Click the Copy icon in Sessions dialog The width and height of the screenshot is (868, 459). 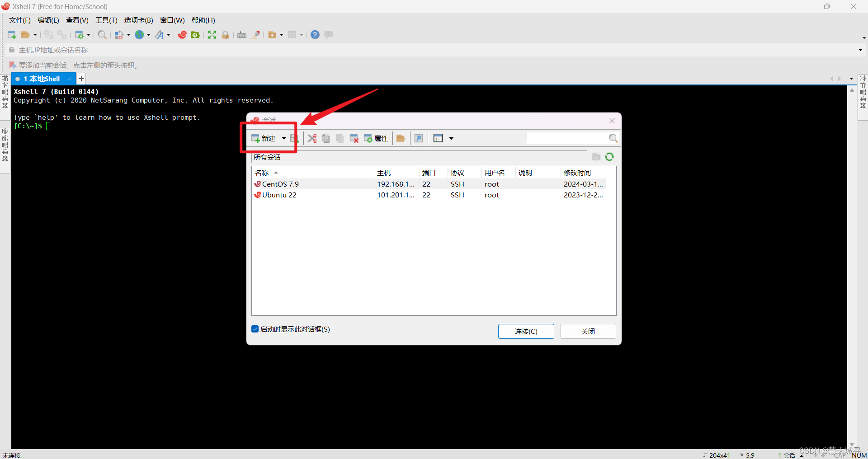tap(325, 138)
